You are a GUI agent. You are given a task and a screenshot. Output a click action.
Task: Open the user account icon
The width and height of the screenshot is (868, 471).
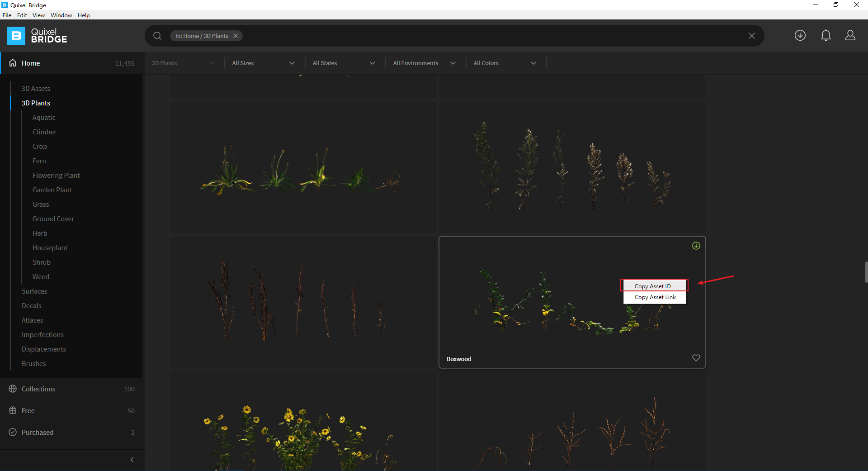pyautogui.click(x=850, y=35)
